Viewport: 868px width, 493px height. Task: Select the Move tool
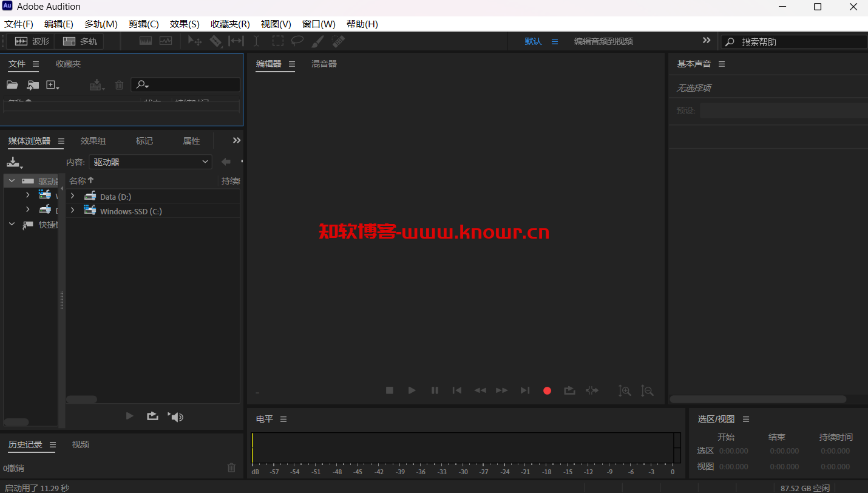coord(195,41)
